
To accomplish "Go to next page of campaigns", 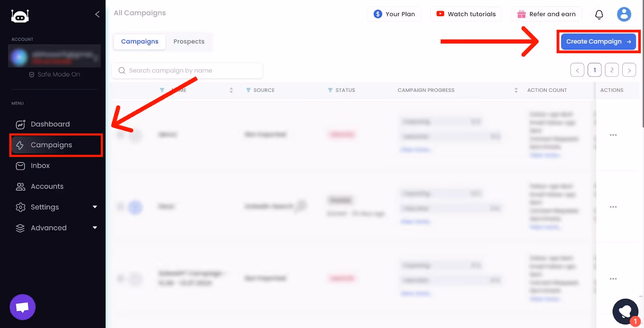I will pyautogui.click(x=629, y=70).
